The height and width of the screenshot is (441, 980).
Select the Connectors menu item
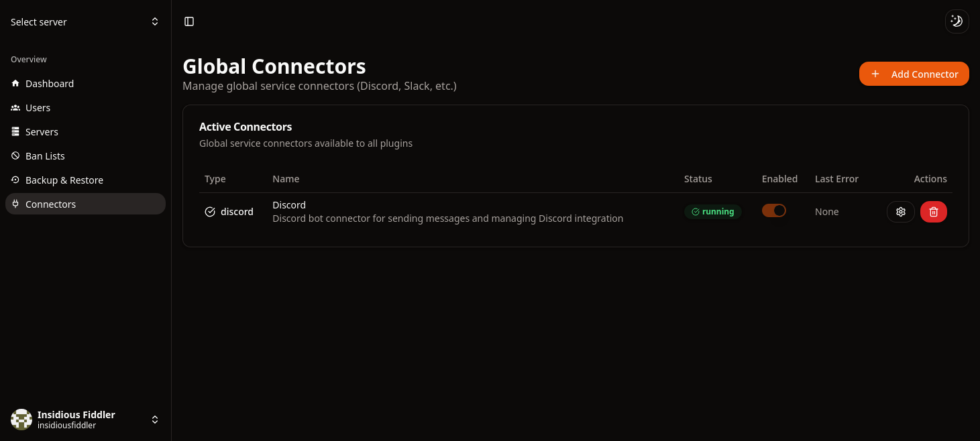coord(50,204)
